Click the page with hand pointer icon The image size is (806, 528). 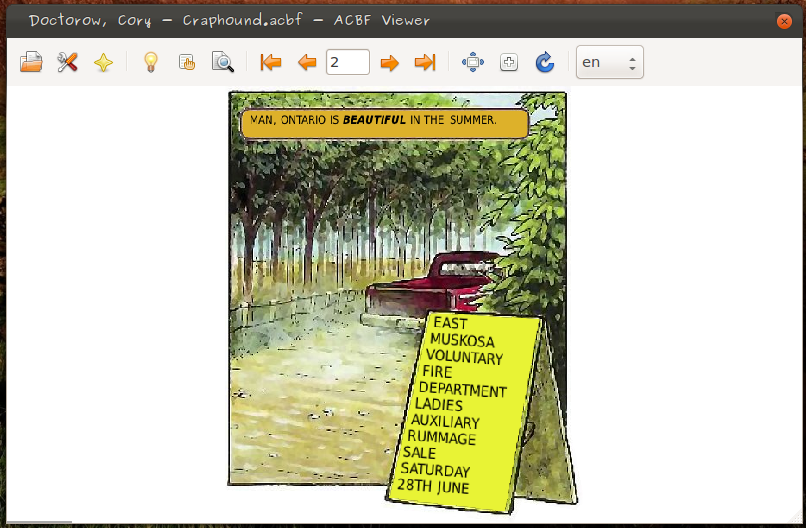(187, 62)
